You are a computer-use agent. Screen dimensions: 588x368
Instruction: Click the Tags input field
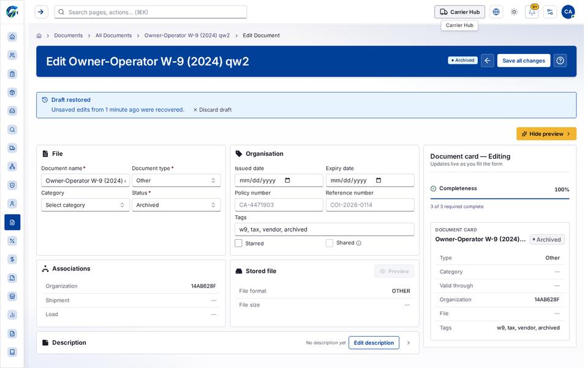pyautogui.click(x=325, y=229)
